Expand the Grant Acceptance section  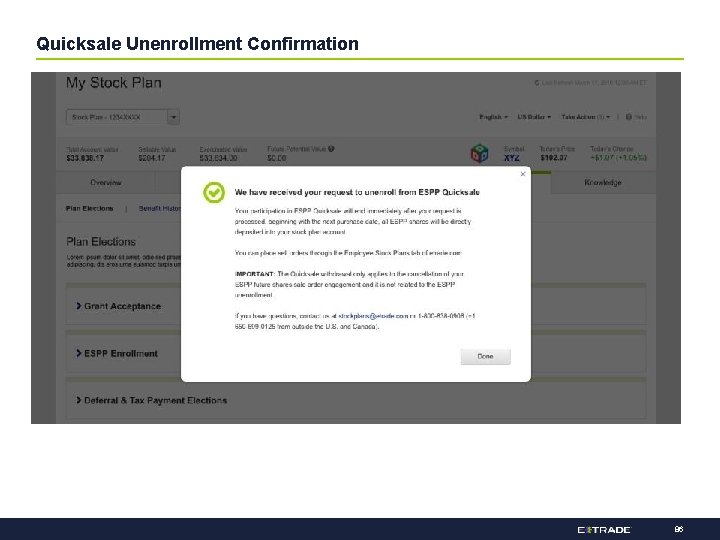[x=118, y=306]
